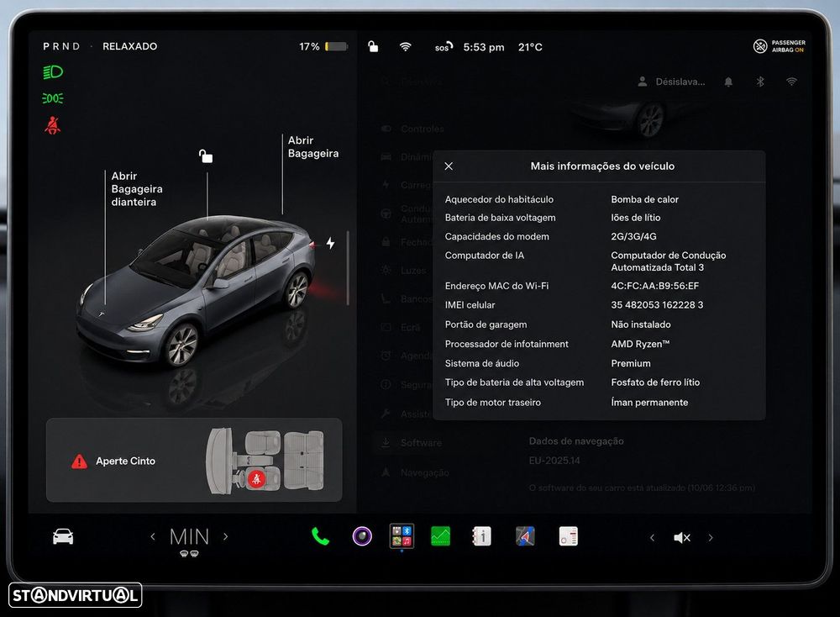
Task: Toggle the muted volume speaker icon
Action: pyautogui.click(x=681, y=538)
